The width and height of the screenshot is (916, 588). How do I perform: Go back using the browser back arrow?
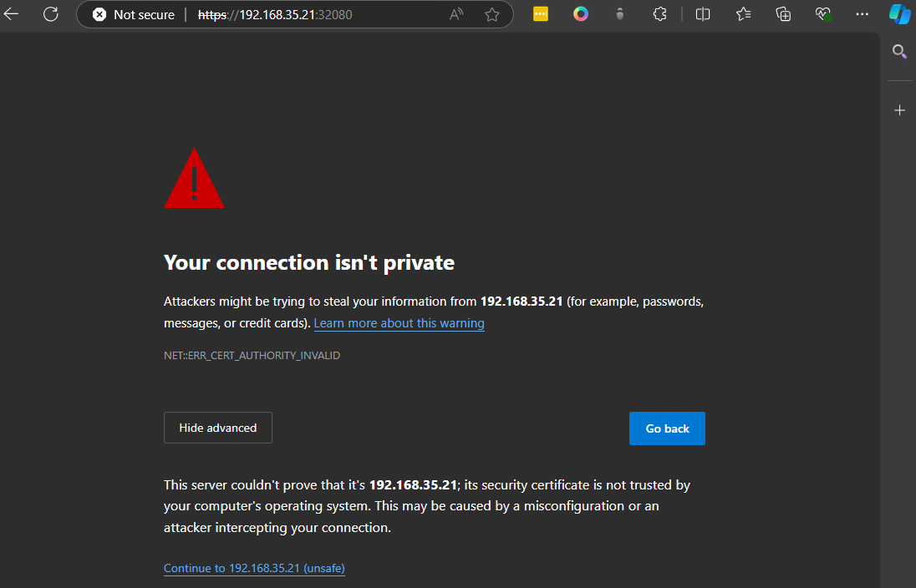click(11, 14)
